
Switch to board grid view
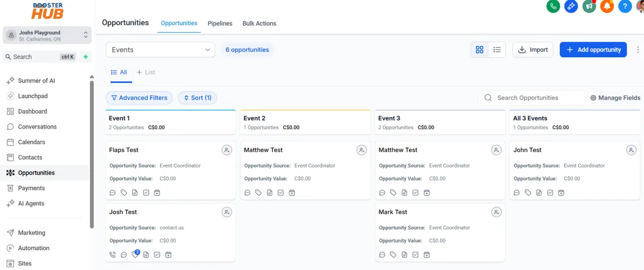coord(480,50)
